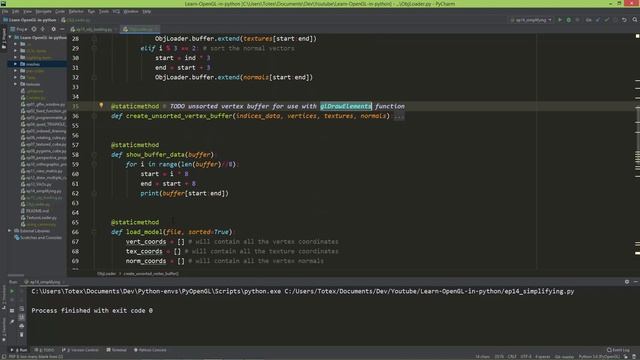Rerun ep14_simplifying with green arrow in Run panel
Screen dimensions: 640x360
pos(12,291)
